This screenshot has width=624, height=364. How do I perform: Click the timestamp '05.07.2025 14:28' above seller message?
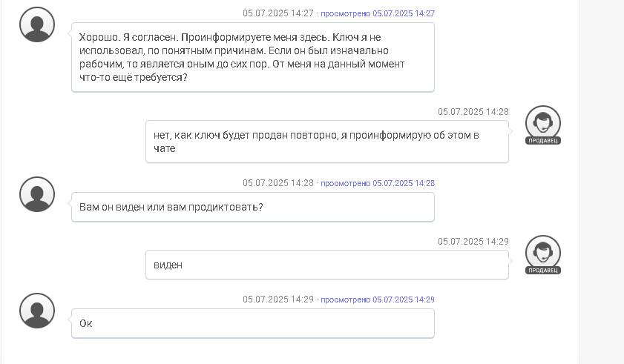pos(473,112)
